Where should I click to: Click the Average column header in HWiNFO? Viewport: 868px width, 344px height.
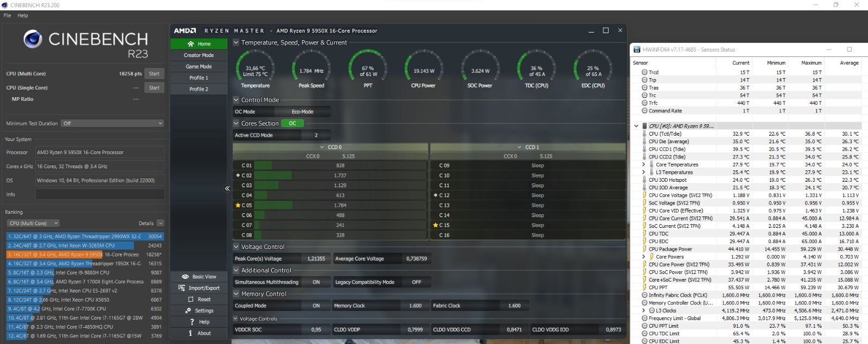[x=849, y=63]
